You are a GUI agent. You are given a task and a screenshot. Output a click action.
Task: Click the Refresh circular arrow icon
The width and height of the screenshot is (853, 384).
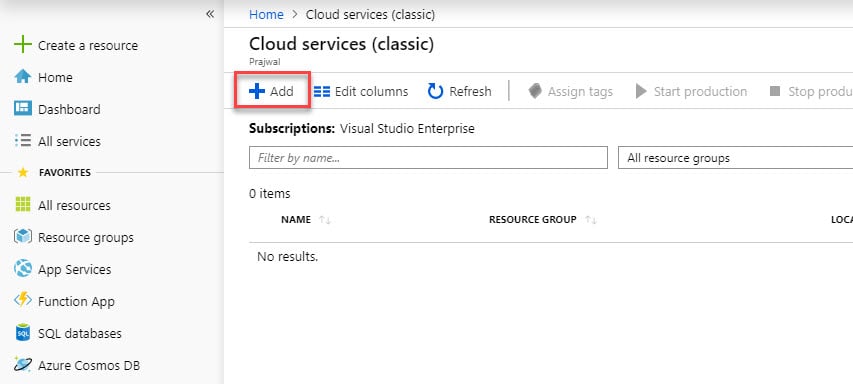point(436,91)
